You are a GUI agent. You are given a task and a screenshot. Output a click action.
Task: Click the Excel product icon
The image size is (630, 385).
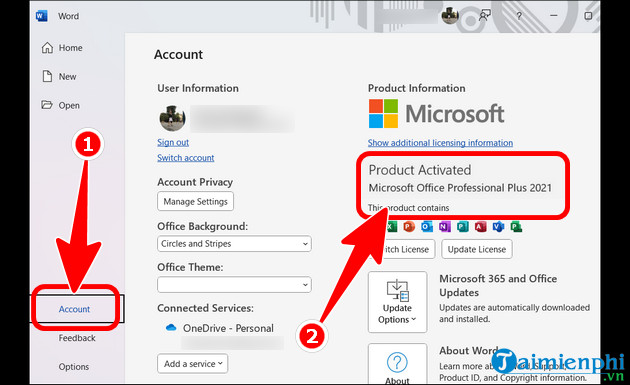click(391, 227)
